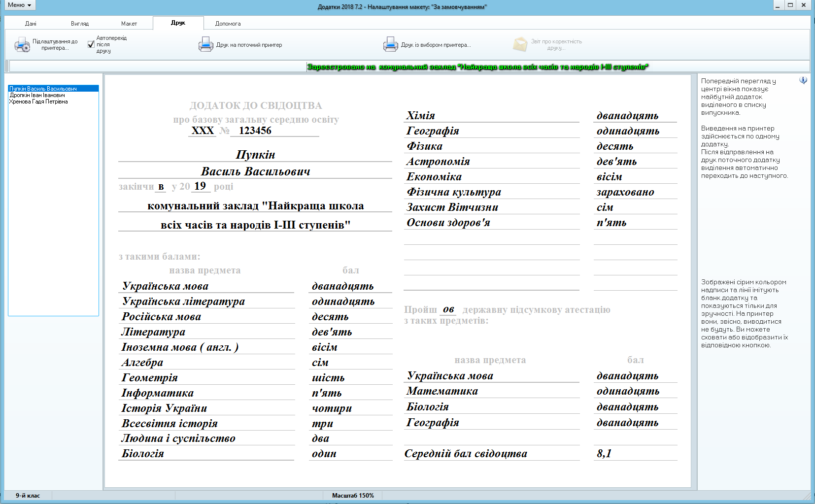
Task: Click the print-with-printer-selection icon
Action: tap(390, 45)
